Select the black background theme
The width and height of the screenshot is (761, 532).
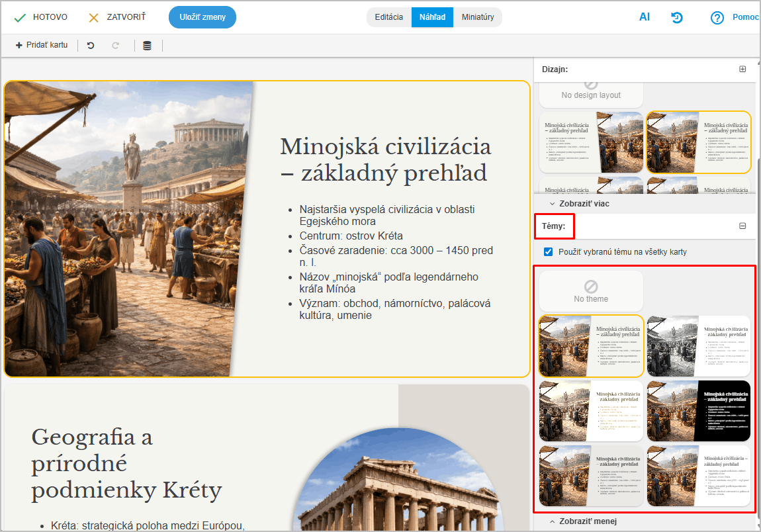tap(699, 411)
